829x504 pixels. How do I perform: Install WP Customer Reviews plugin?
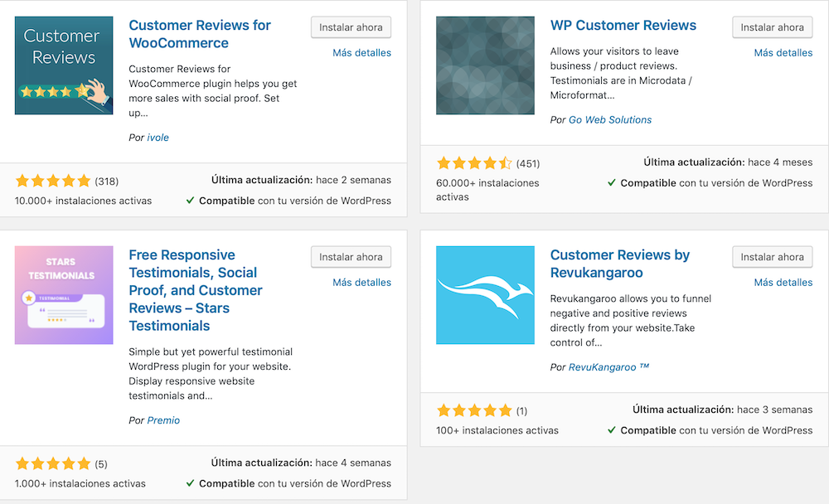[x=773, y=27]
